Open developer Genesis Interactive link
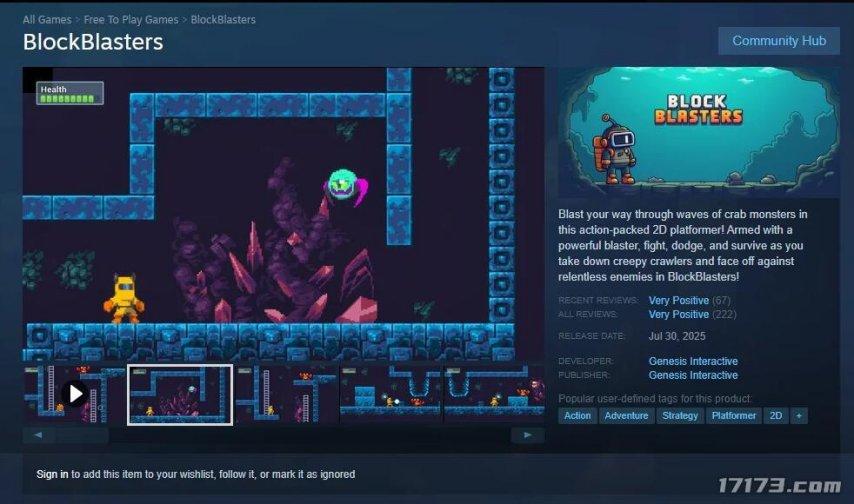 pos(693,361)
